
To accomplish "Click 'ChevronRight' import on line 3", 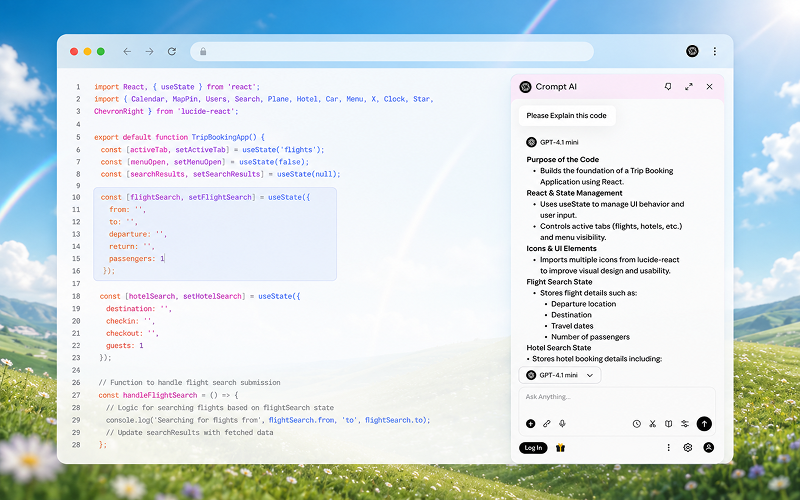I will pyautogui.click(x=119, y=111).
